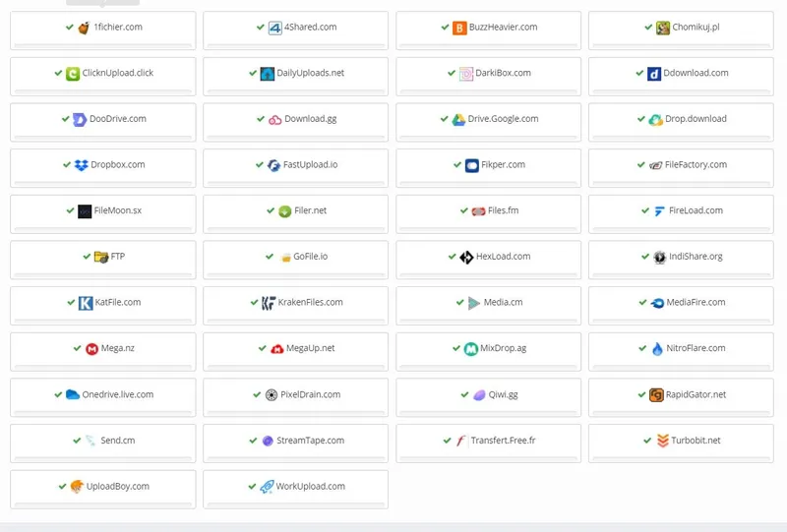Click the Drop.download cloud icon
787x532 pixels.
click(x=655, y=119)
